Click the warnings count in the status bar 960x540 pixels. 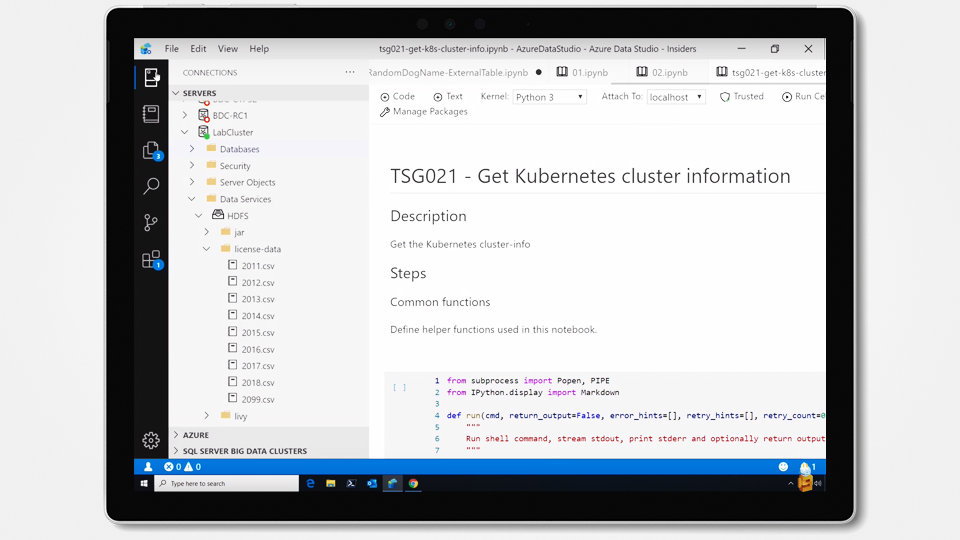coord(193,467)
